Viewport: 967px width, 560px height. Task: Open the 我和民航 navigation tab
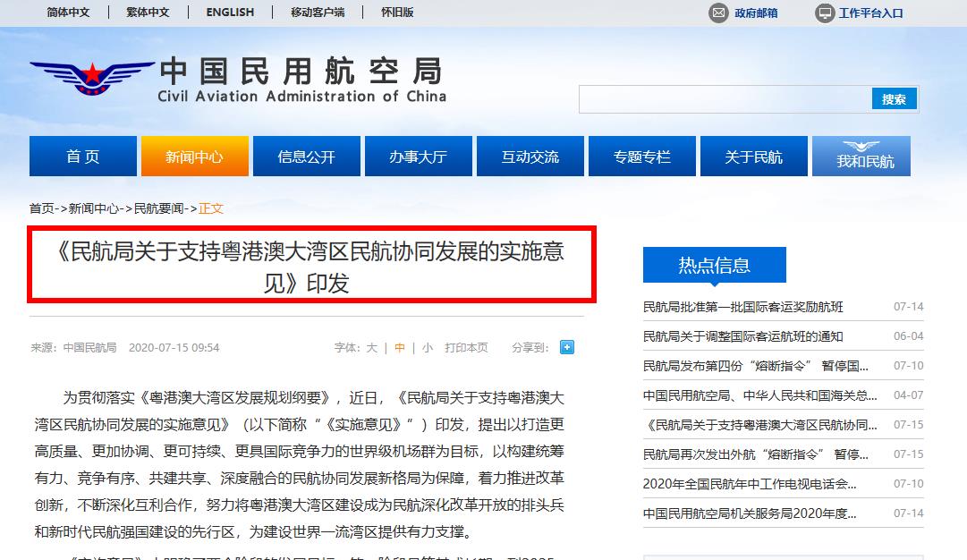point(861,156)
